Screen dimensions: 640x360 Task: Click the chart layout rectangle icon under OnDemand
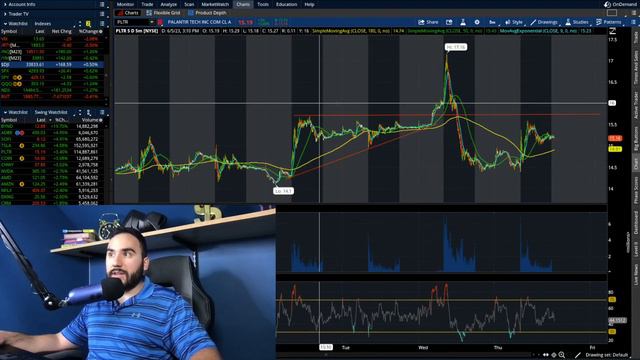(x=612, y=13)
